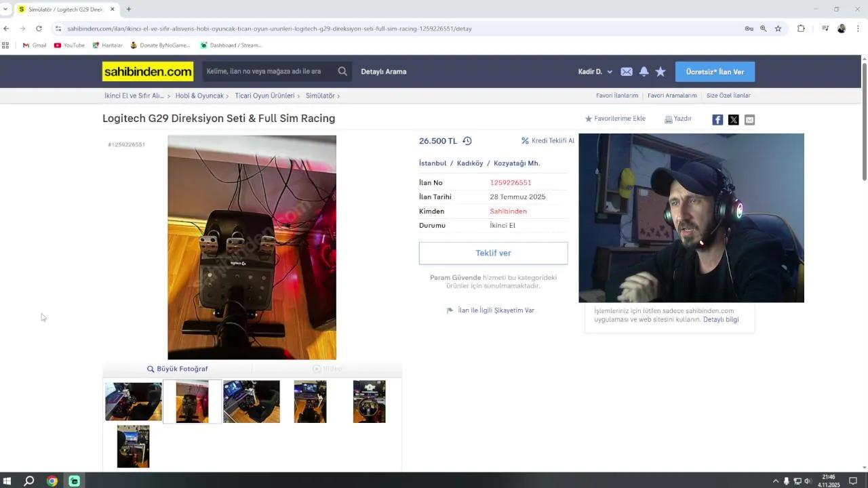Click the main pedals photo

pyautogui.click(x=252, y=247)
